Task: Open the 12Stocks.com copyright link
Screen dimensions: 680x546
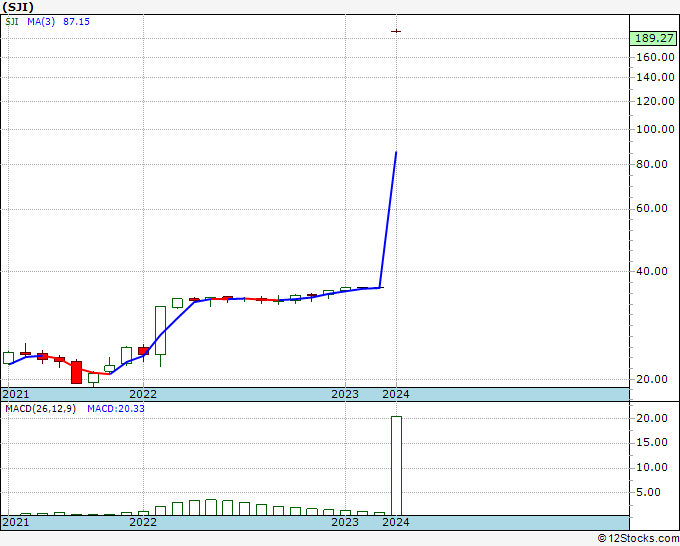Action: [638, 539]
